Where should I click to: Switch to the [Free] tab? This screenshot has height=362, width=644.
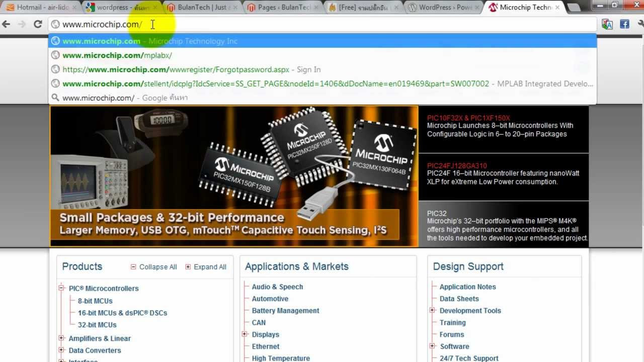coord(363,8)
